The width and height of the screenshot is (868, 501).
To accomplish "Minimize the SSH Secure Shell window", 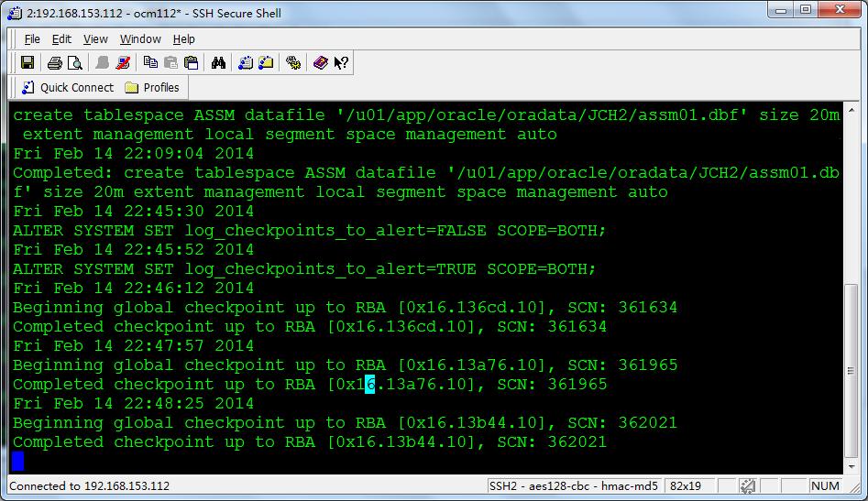I will pos(781,9).
